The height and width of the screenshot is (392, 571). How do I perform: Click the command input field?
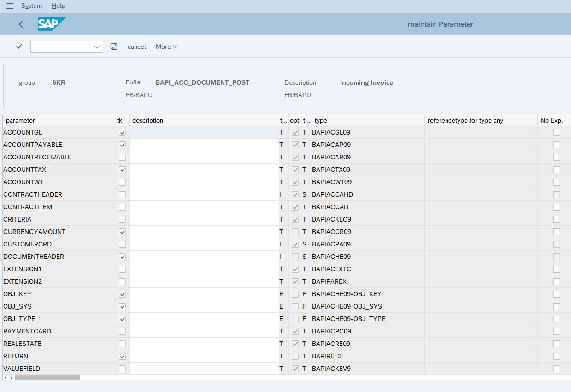(62, 47)
